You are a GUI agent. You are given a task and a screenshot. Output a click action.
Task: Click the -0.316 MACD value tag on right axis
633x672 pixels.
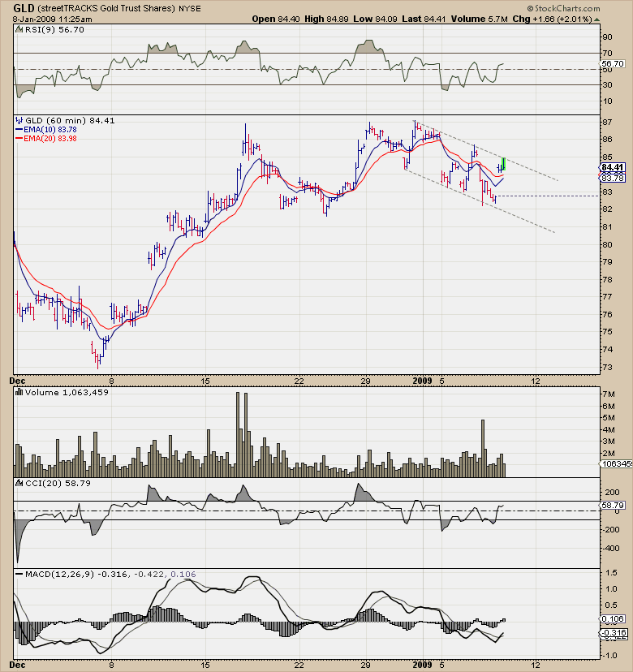pyautogui.click(x=614, y=632)
